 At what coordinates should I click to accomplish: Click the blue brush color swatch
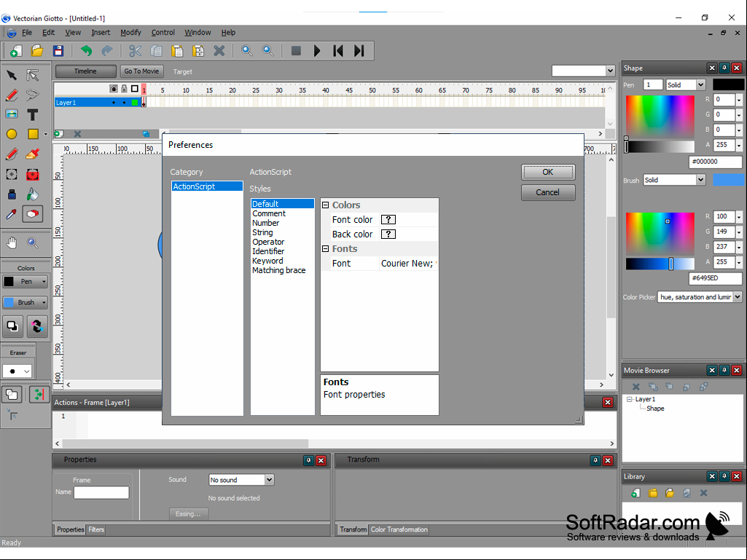coord(729,180)
